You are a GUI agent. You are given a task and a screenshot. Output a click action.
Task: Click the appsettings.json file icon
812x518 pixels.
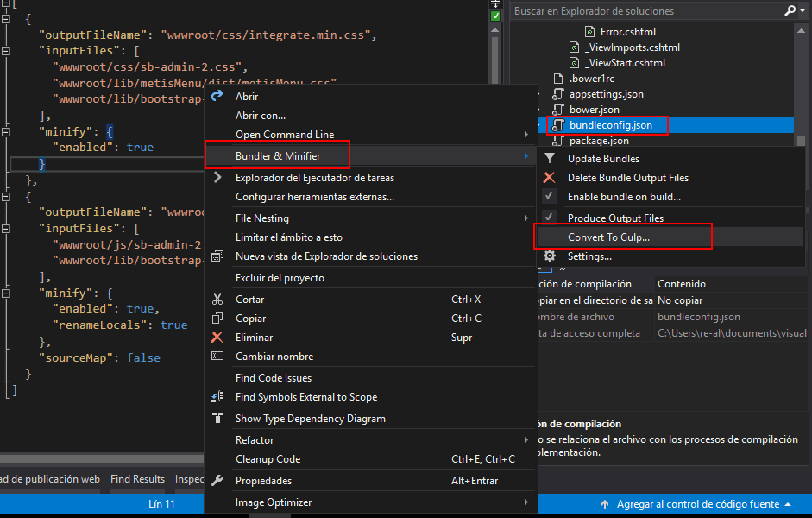click(x=557, y=94)
